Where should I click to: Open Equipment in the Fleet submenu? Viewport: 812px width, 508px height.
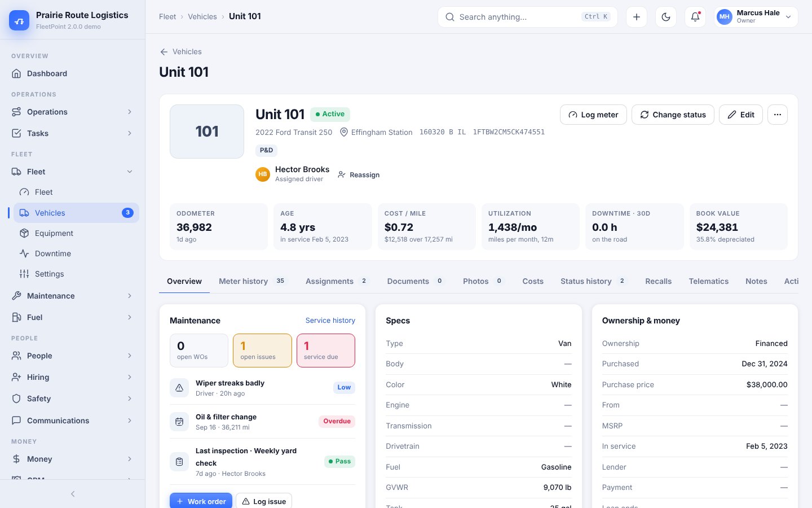76,233
